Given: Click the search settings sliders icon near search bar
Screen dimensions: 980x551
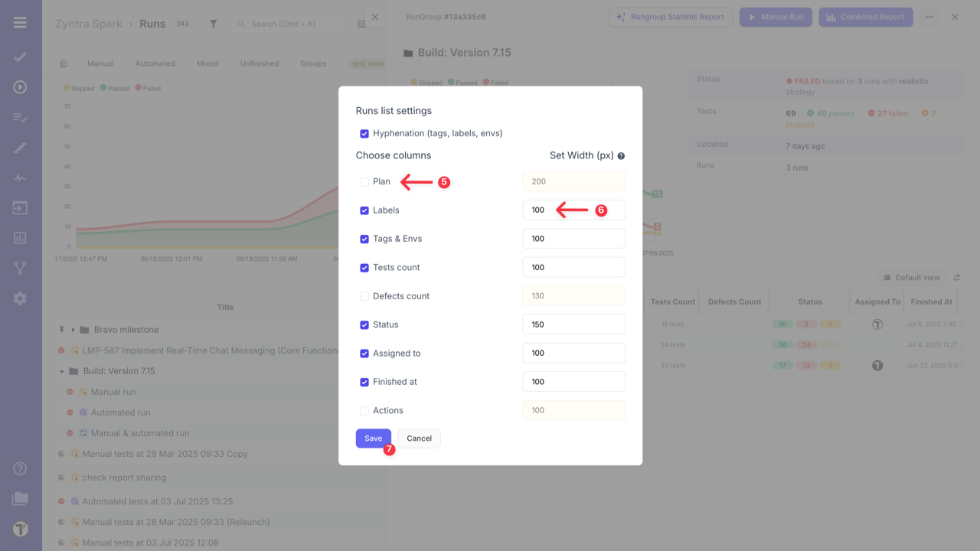Looking at the screenshot, I should point(361,24).
